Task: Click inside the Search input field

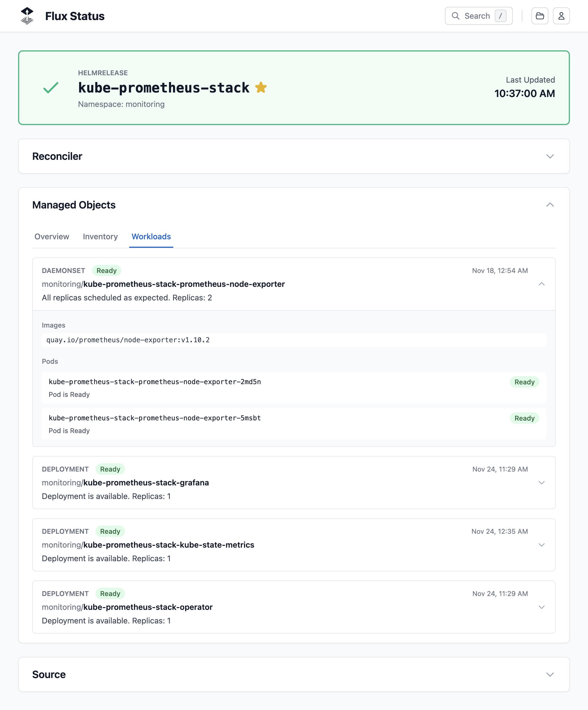Action: click(477, 16)
